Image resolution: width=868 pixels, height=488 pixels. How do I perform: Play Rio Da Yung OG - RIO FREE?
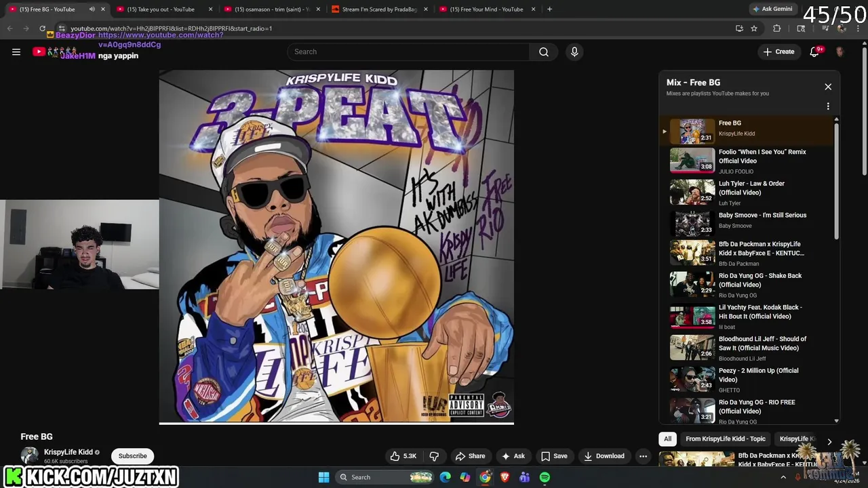coord(749,411)
